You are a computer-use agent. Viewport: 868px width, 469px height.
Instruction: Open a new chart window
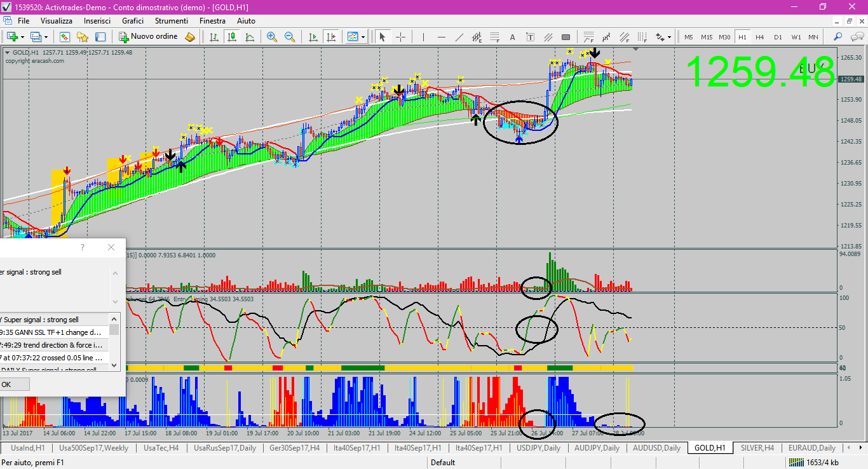pyautogui.click(x=12, y=37)
